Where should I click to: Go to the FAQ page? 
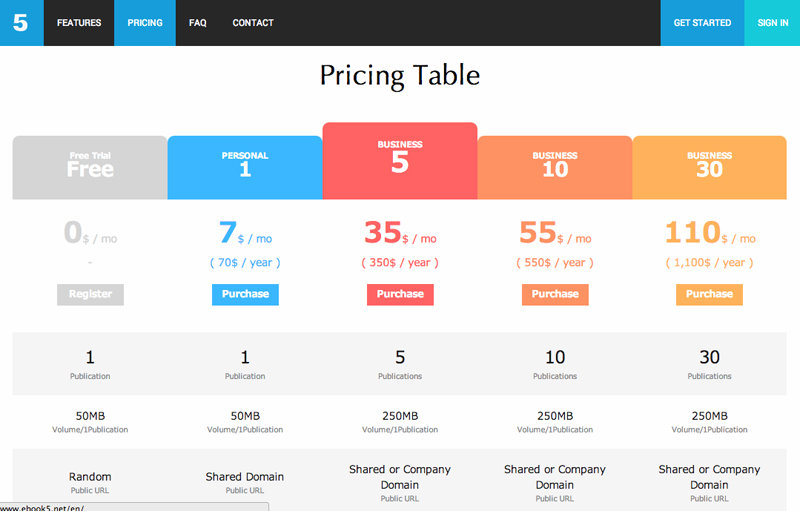[197, 23]
